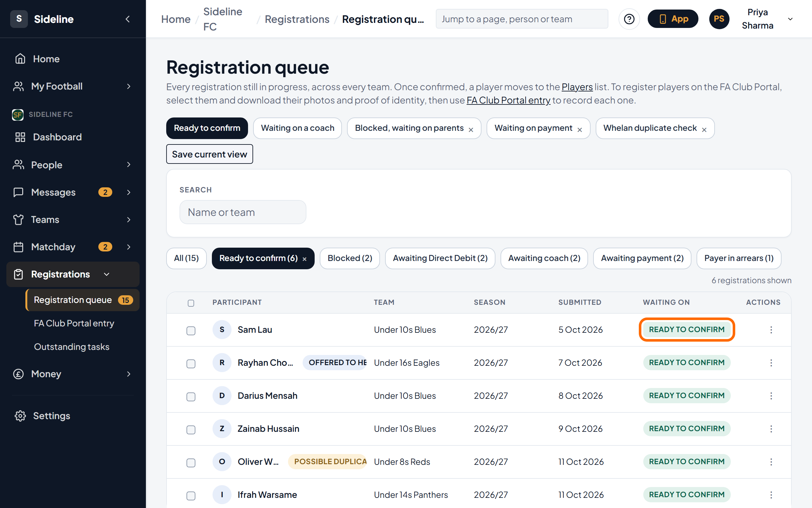The image size is (812, 508).
Task: Open the App button in header
Action: [673, 19]
